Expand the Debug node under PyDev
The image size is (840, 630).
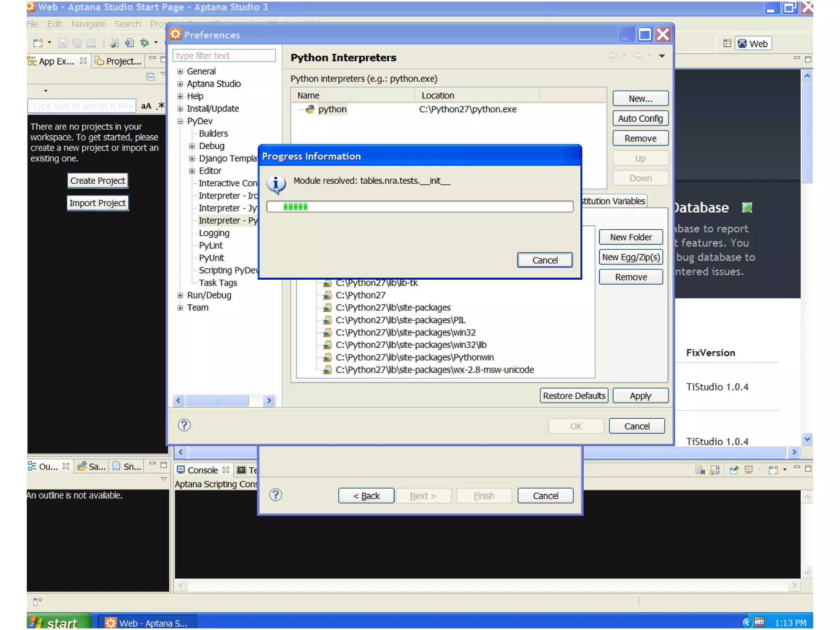192,146
